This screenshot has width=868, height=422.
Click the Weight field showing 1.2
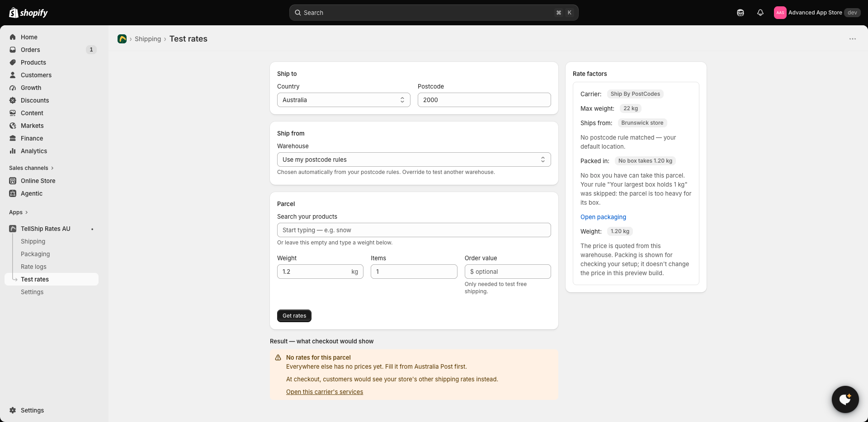click(x=320, y=272)
